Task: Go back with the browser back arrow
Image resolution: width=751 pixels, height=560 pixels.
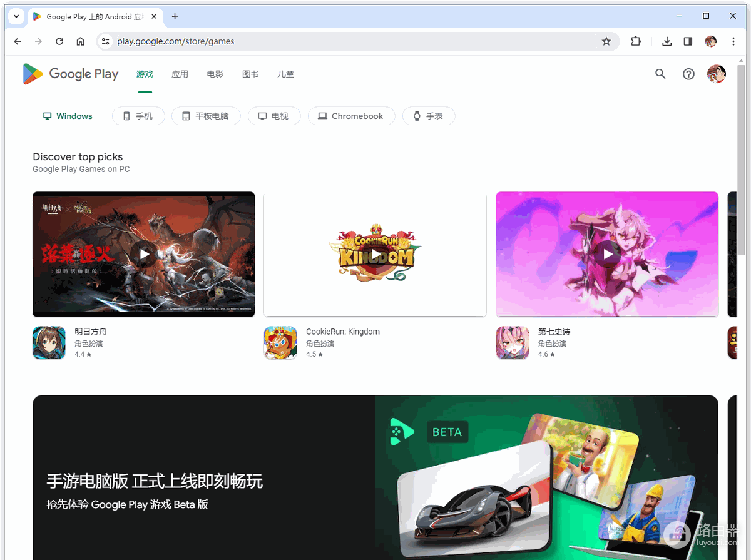Action: (18, 41)
